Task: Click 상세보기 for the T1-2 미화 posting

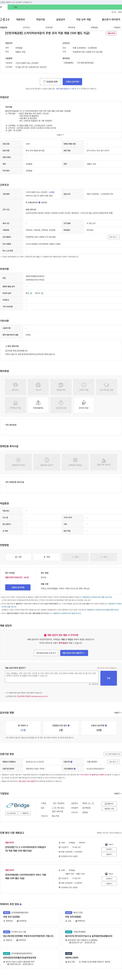Action: click(x=109, y=849)
